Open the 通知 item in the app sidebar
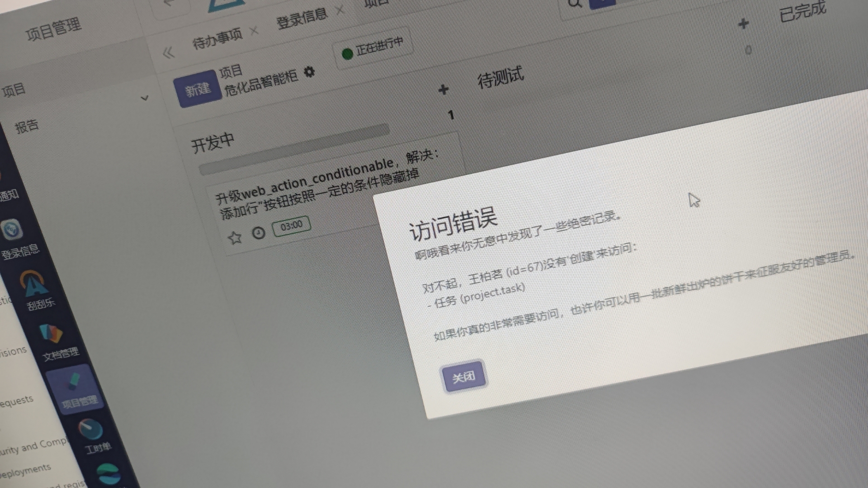Screen dimensions: 868x488 point(9,195)
